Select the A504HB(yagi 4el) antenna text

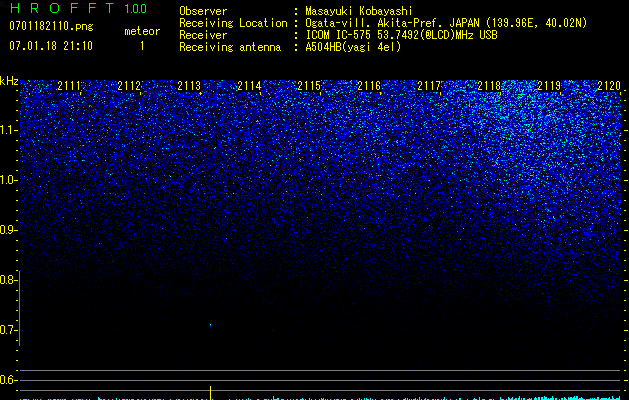click(x=353, y=47)
